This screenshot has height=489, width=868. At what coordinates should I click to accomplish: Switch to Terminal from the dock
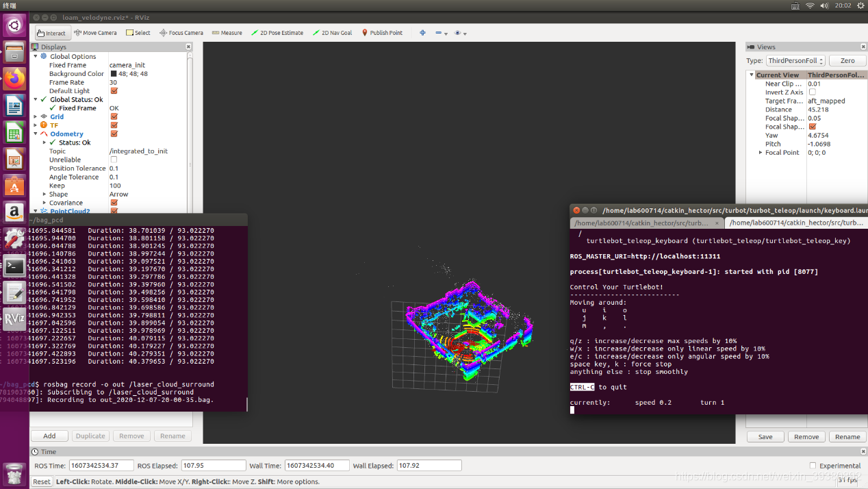coord(14,266)
